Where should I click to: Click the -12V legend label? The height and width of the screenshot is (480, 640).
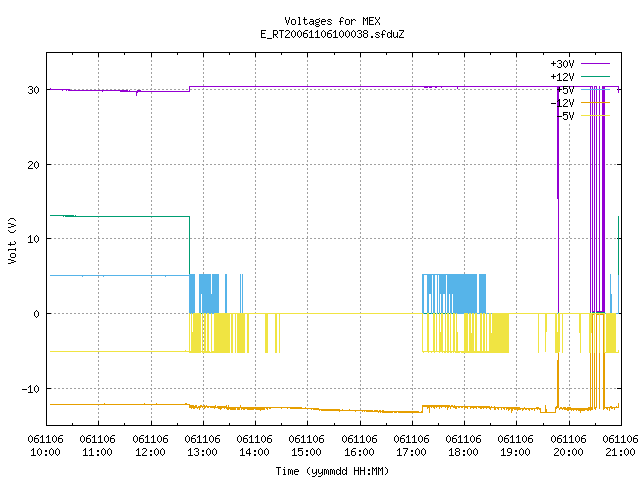pyautogui.click(x=562, y=103)
